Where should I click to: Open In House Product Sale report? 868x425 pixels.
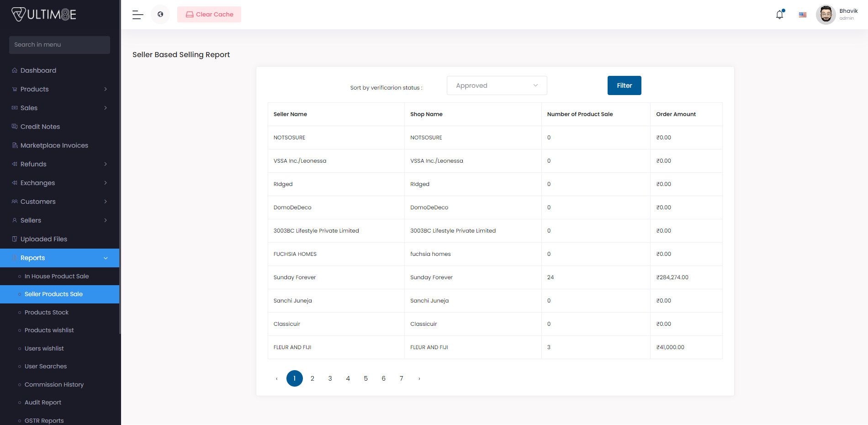click(57, 276)
